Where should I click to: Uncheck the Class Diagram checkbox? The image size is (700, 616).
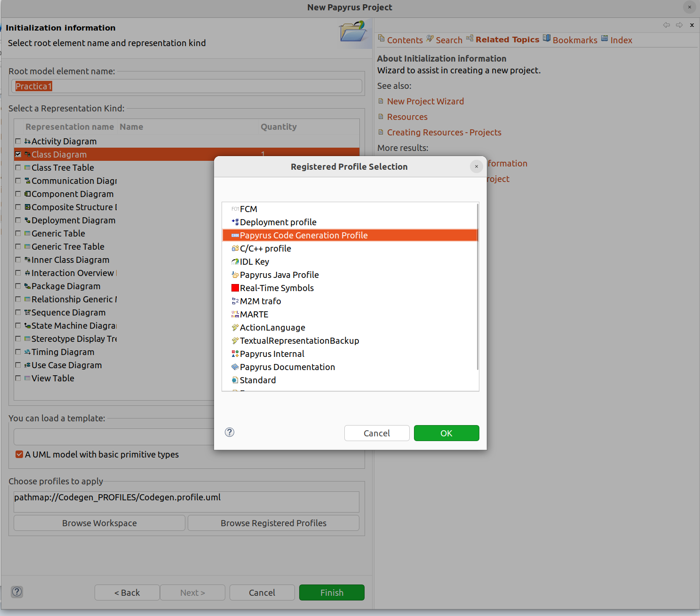click(18, 154)
